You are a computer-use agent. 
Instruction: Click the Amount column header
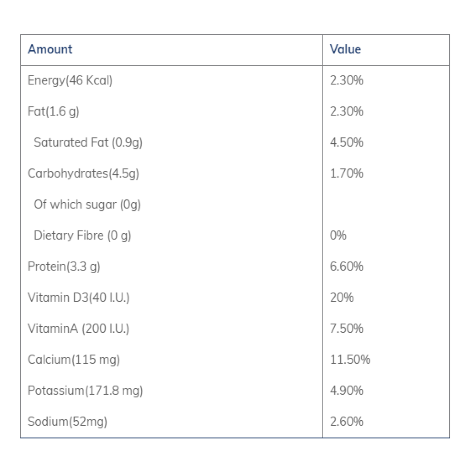pos(50,50)
